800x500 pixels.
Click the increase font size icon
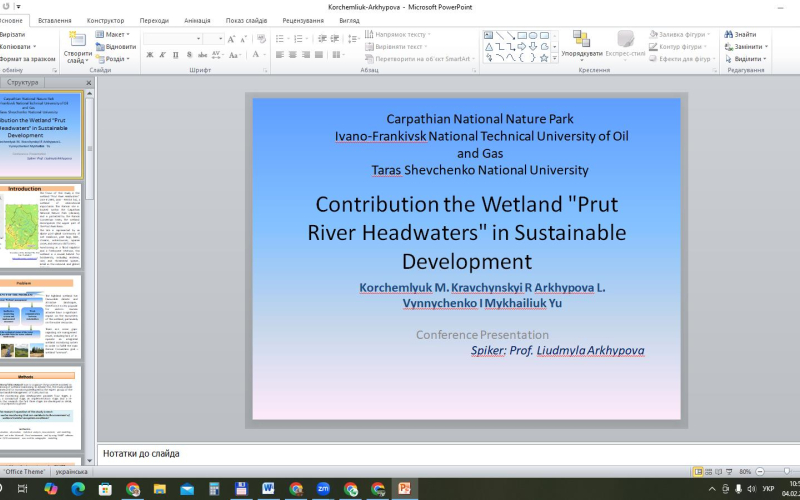point(231,39)
